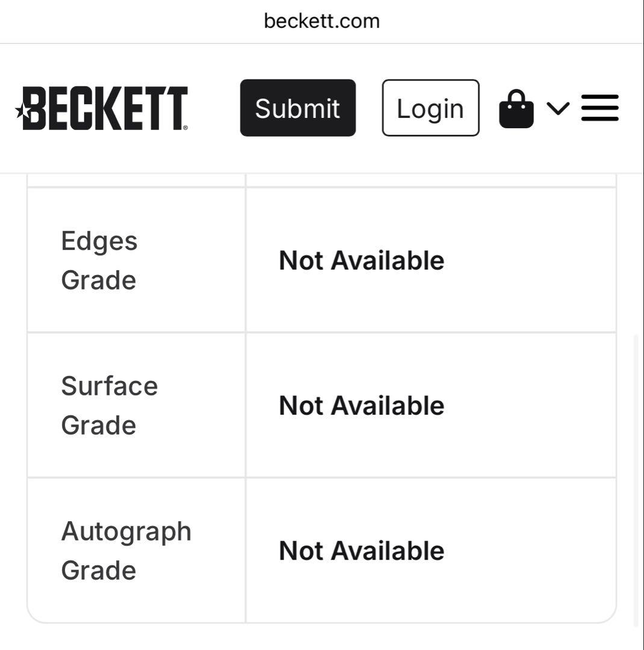Image resolution: width=644 pixels, height=650 pixels.
Task: Click the Login button
Action: click(430, 108)
